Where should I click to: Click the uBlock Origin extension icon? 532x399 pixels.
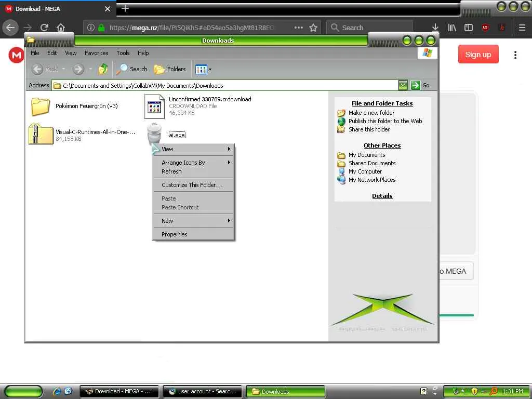click(485, 28)
